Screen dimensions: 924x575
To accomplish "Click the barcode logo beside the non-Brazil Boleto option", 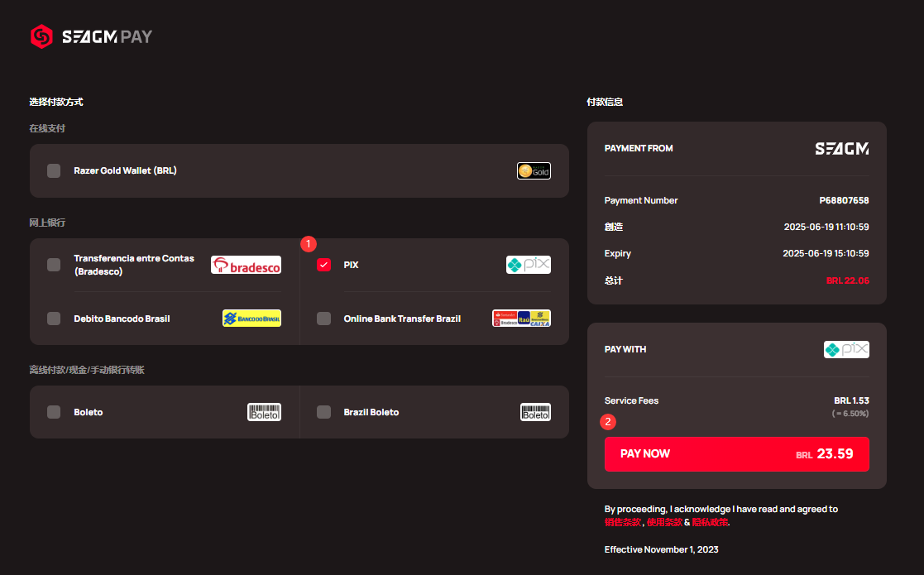I will [264, 412].
